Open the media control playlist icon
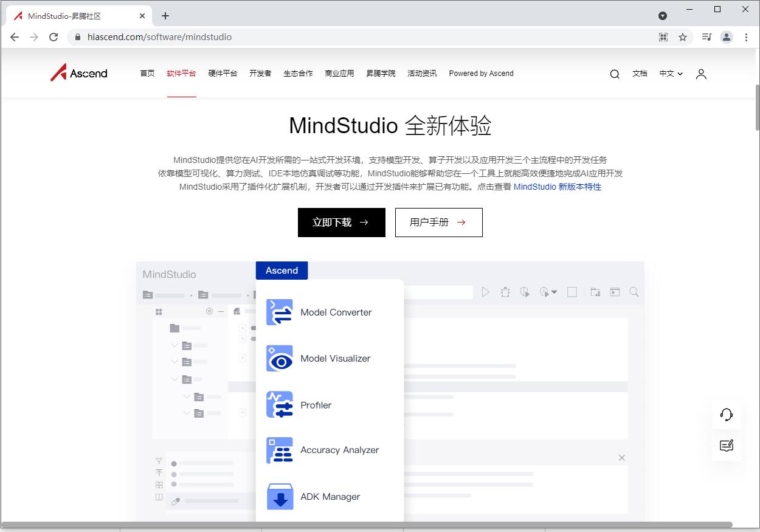 tap(706, 37)
